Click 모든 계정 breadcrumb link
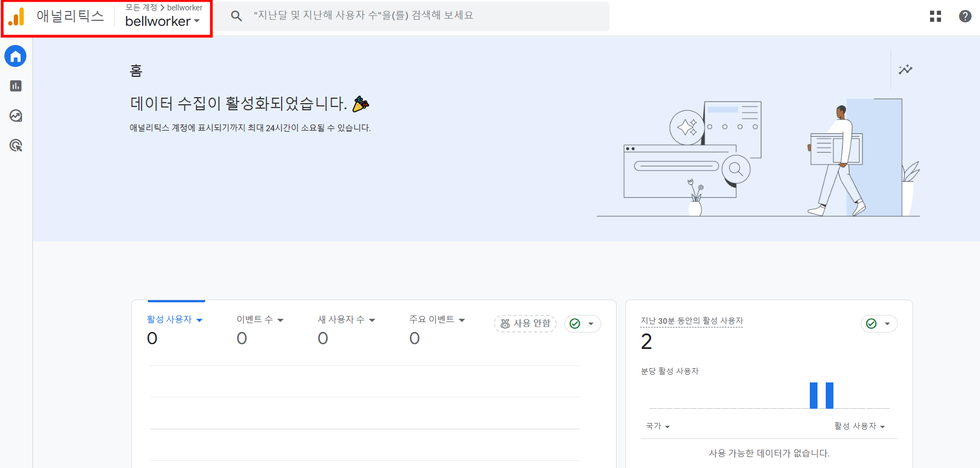This screenshot has width=980, height=468. (x=141, y=8)
